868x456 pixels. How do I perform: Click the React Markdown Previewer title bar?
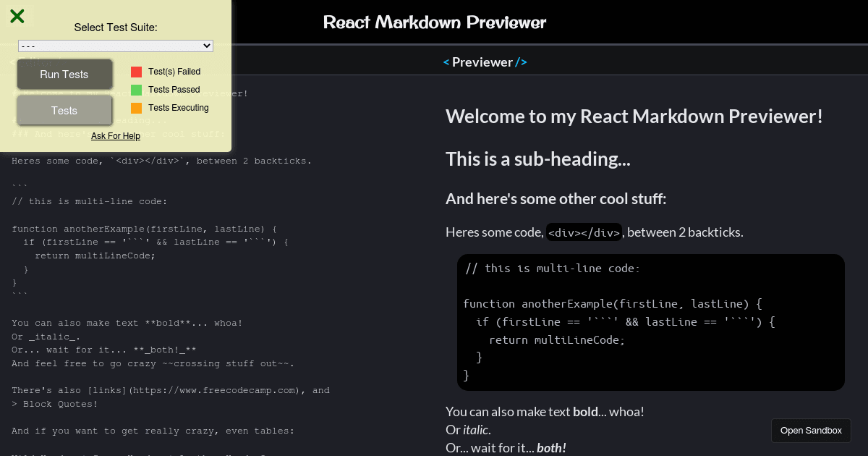(434, 22)
